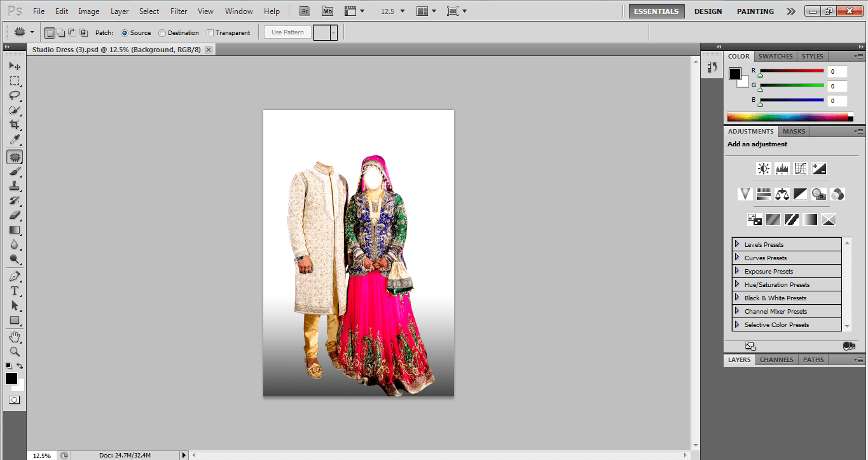Select the Gradient tool
The height and width of the screenshot is (460, 868).
point(15,230)
